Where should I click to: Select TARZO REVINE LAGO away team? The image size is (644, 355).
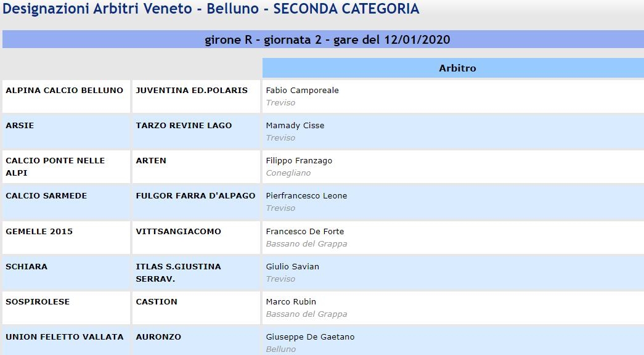click(184, 125)
